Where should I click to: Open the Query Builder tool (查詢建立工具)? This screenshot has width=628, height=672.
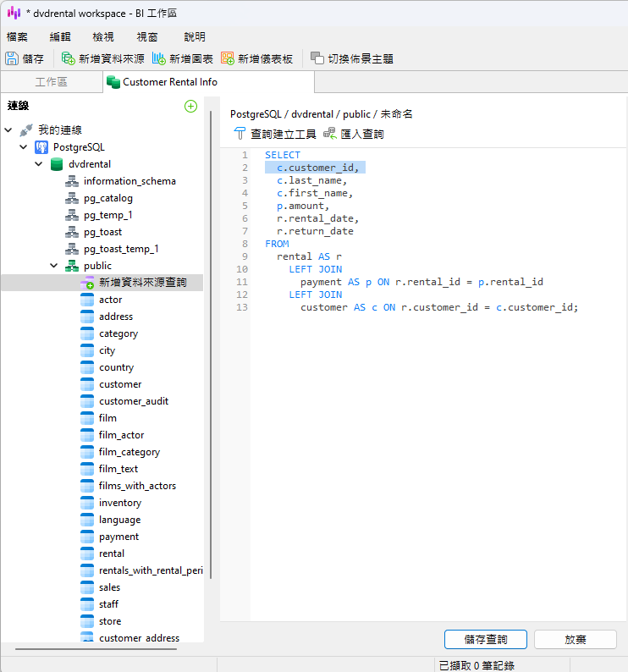240,134
